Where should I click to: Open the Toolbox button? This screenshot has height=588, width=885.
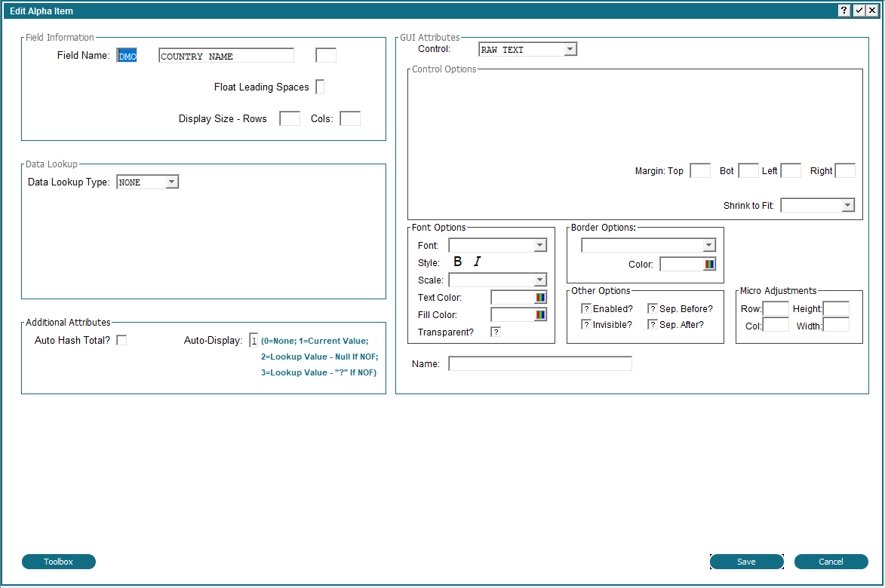coord(59,562)
